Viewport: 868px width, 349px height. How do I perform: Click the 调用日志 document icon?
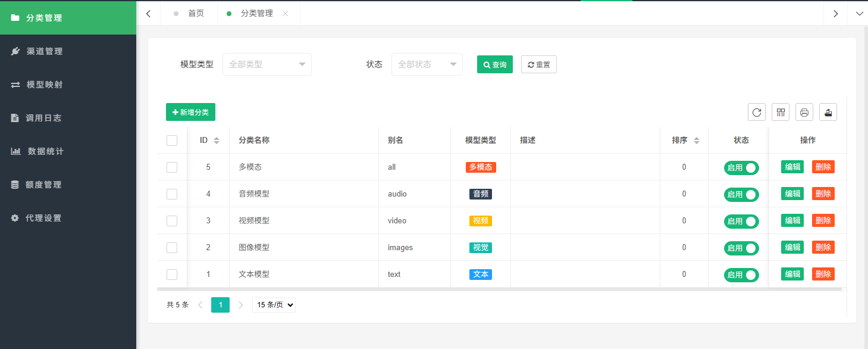click(15, 118)
